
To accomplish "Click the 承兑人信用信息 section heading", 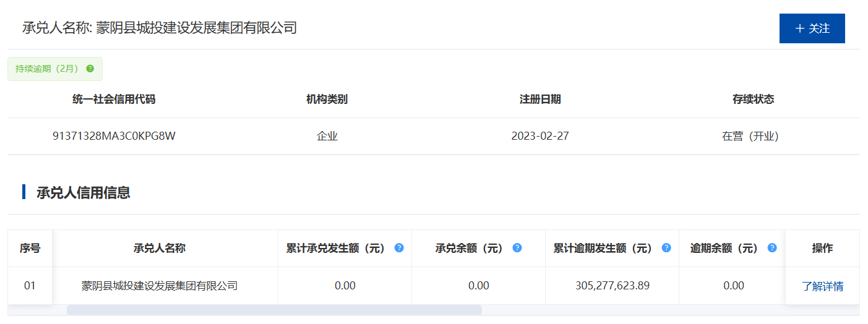I will [84, 192].
